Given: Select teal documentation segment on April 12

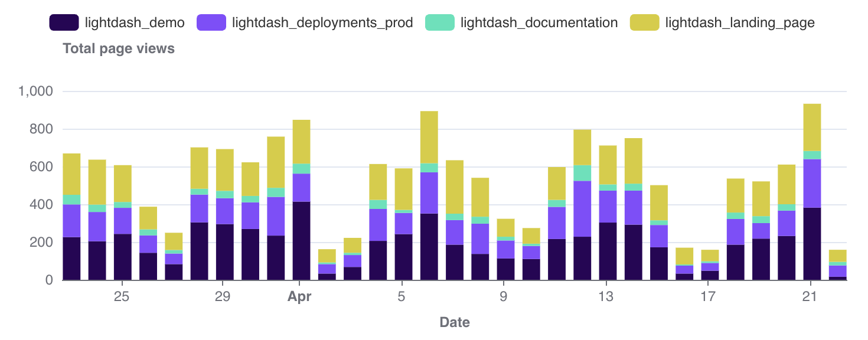Looking at the screenshot, I should (x=582, y=173).
